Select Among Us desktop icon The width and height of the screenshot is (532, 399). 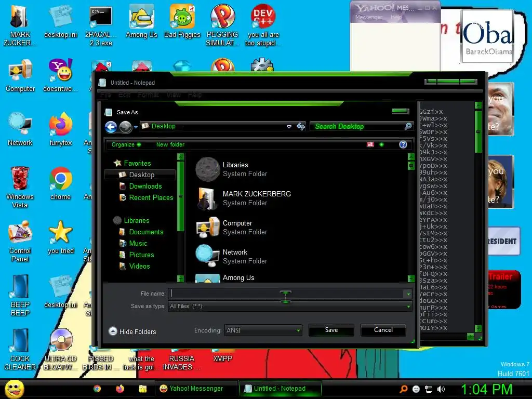click(x=141, y=22)
